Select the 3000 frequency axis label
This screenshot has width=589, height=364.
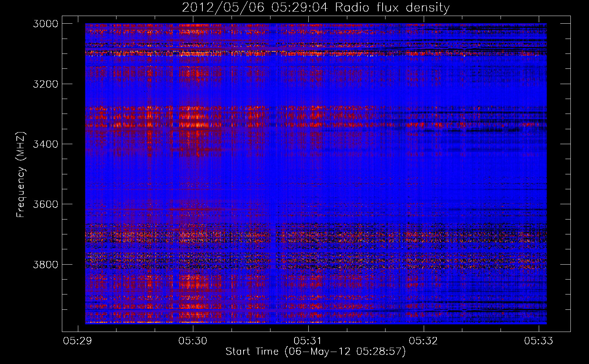(46, 24)
